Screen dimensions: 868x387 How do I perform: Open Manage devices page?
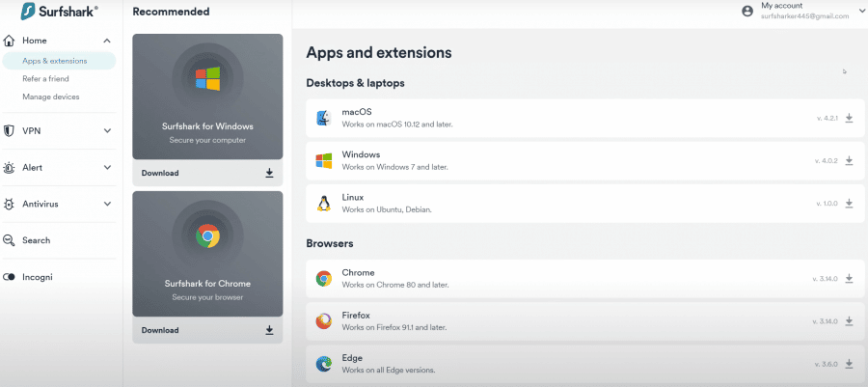click(x=51, y=97)
